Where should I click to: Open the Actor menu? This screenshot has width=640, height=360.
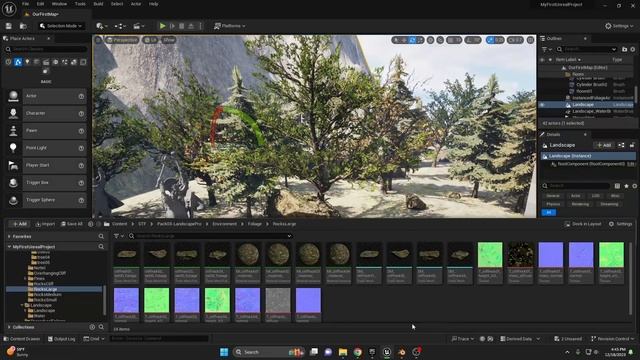pos(136,4)
